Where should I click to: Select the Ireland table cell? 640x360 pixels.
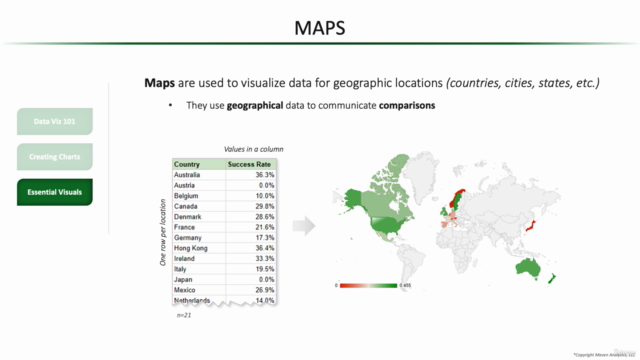tap(199, 259)
